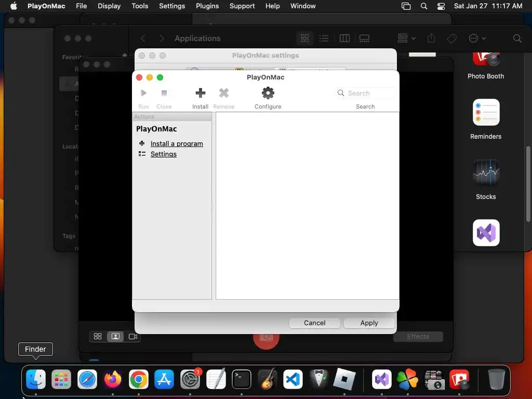Click the Cancel button in PlayOnMac settings
The image size is (532, 399).
click(314, 323)
